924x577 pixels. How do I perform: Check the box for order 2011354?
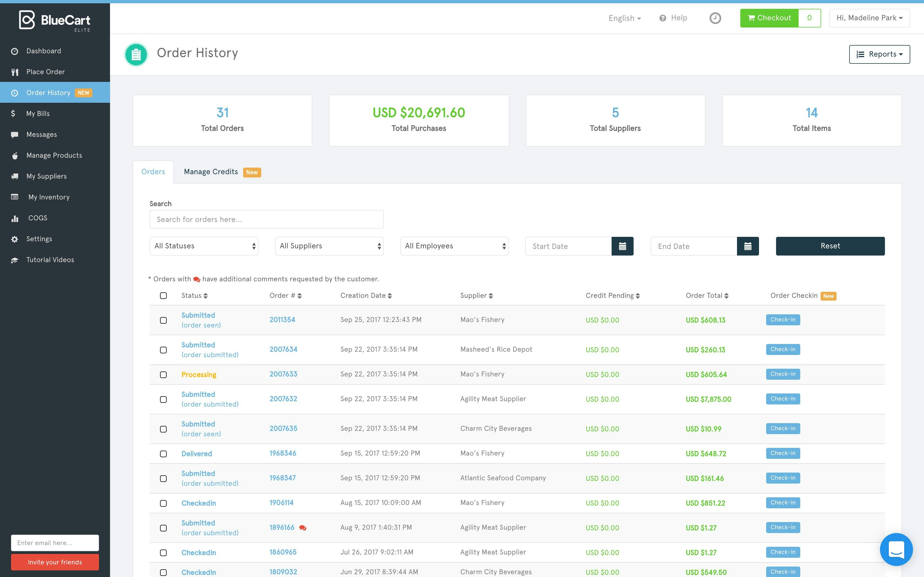pyautogui.click(x=163, y=320)
